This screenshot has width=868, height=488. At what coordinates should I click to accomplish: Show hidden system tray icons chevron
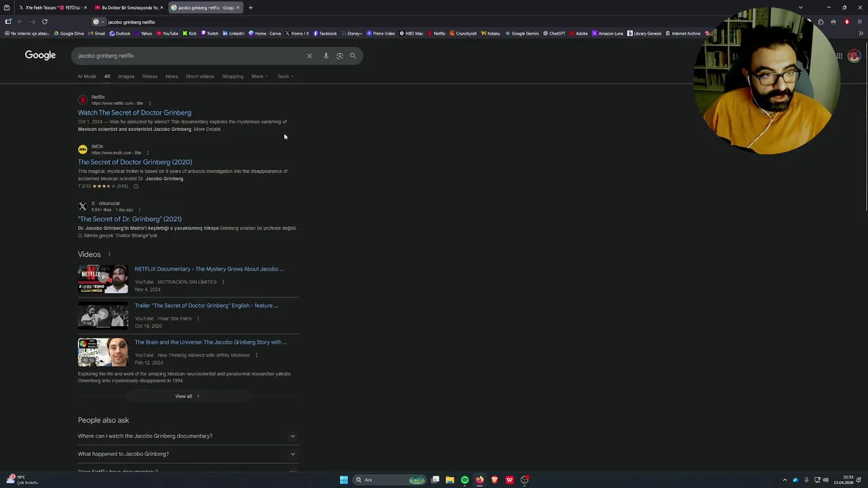pyautogui.click(x=785, y=480)
